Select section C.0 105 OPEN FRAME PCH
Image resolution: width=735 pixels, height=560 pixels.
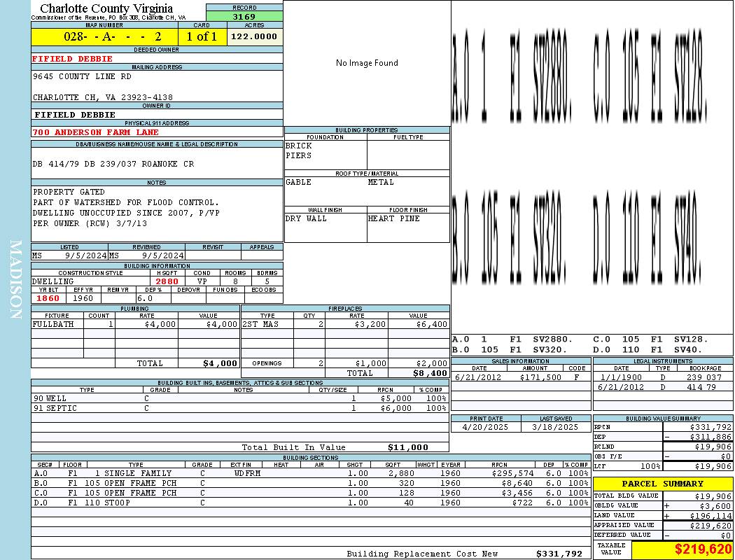coord(311,493)
